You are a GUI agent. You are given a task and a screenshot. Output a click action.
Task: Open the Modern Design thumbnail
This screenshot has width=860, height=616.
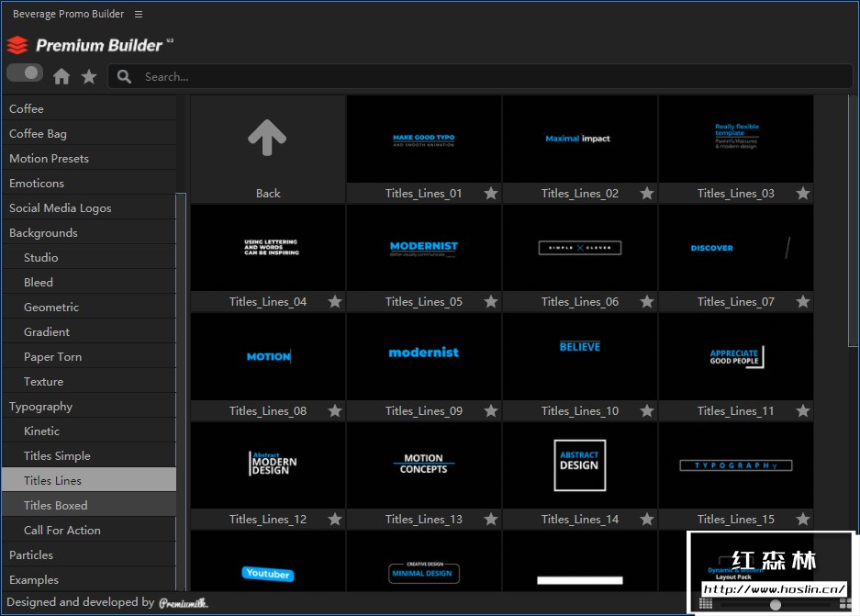pos(268,465)
